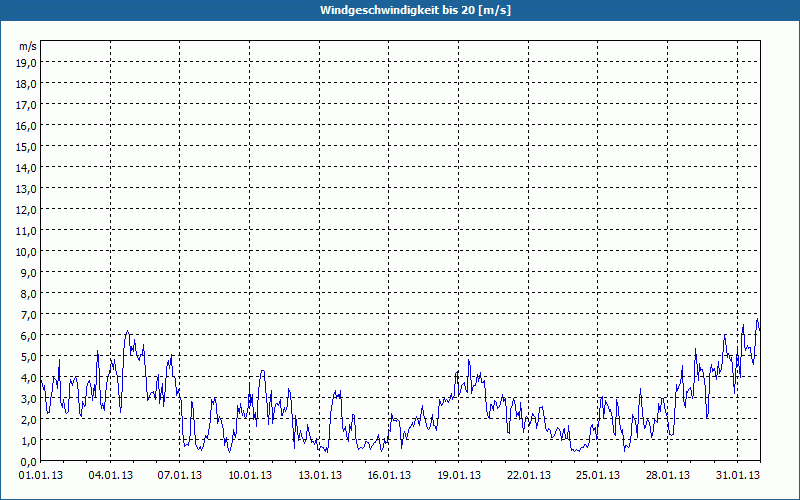Select the 3,0 y-axis value
Image resolution: width=800 pixels, height=500 pixels.
[30, 398]
